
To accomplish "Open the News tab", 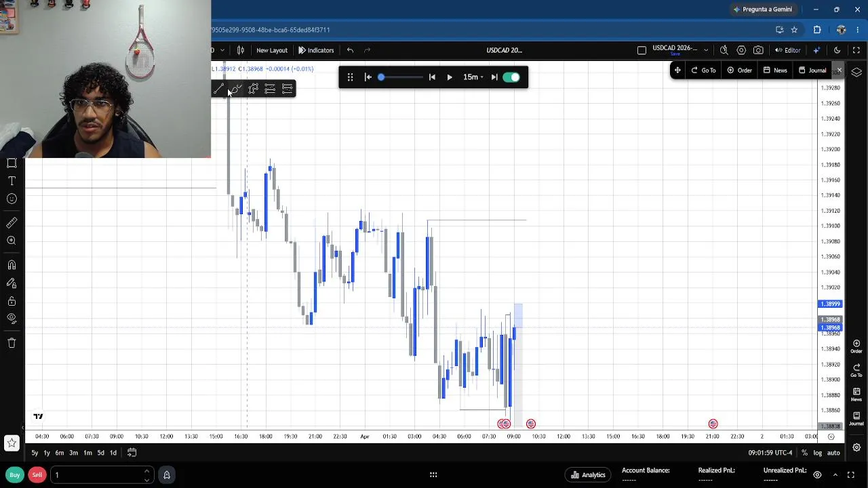I will (775, 70).
